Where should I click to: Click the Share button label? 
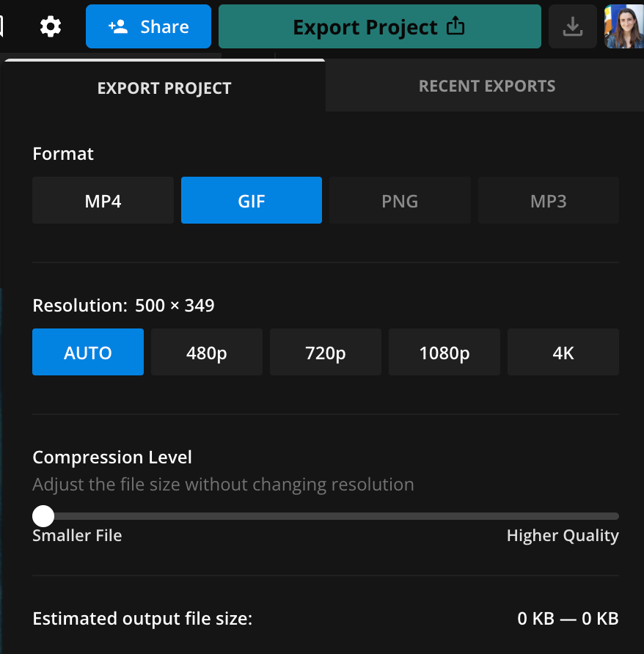point(164,27)
